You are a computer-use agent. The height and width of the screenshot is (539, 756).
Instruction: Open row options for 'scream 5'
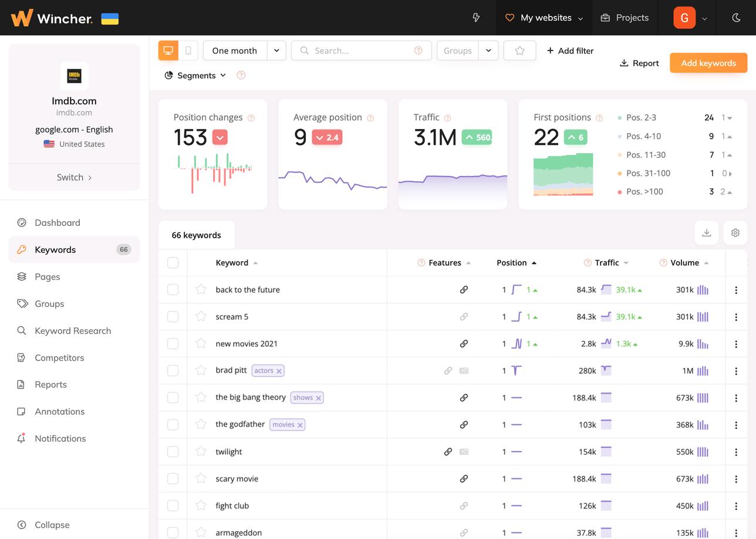[736, 317]
